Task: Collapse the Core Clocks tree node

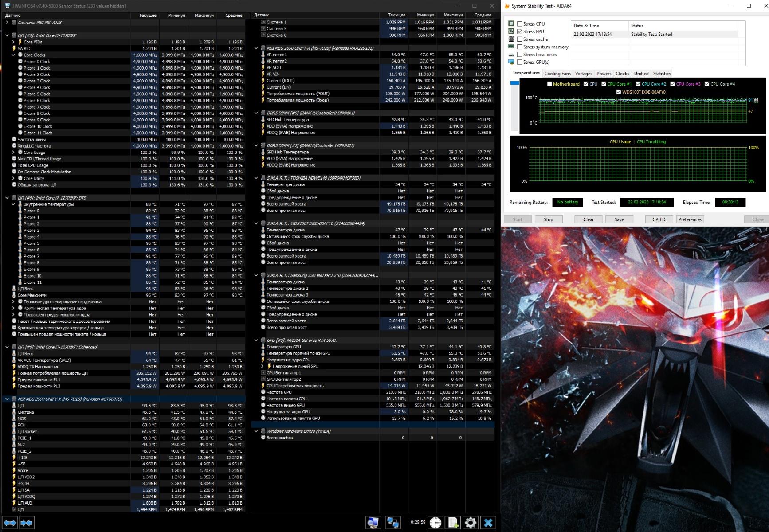Action: [13, 55]
